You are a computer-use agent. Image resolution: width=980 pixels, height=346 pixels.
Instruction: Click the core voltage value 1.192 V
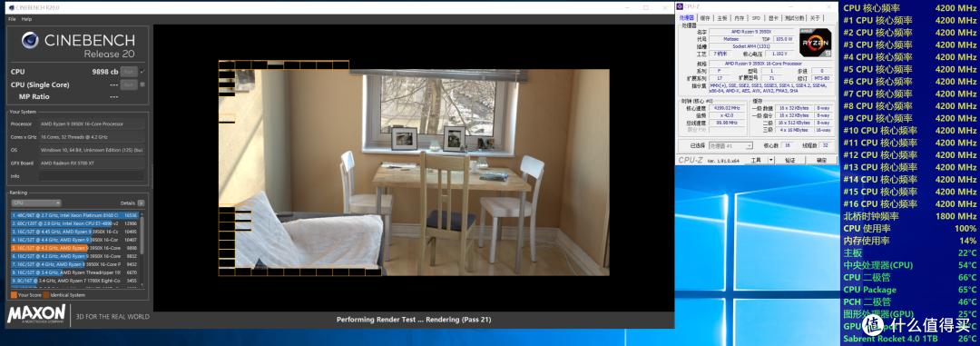tap(779, 54)
